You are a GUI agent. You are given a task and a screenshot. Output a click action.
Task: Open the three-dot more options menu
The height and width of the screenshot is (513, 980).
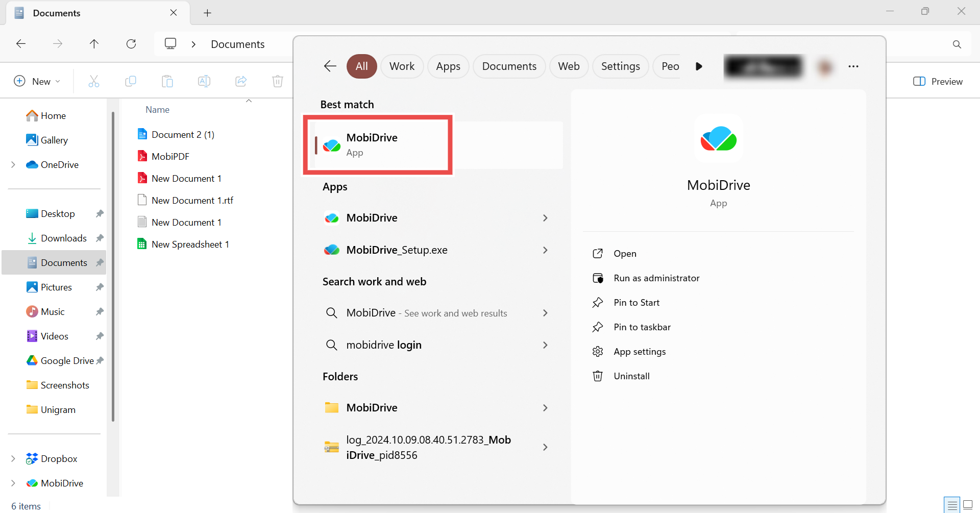[853, 66]
